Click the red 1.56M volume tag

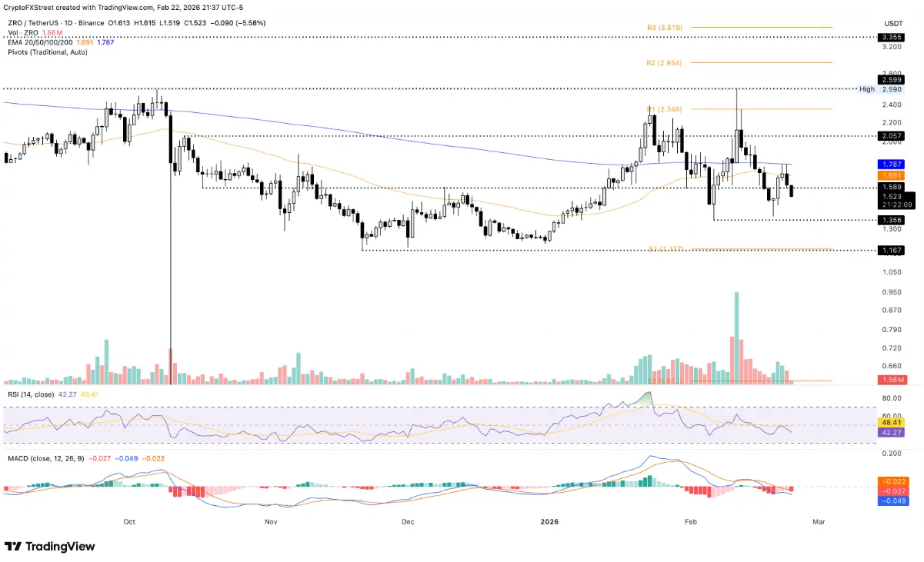click(x=893, y=381)
